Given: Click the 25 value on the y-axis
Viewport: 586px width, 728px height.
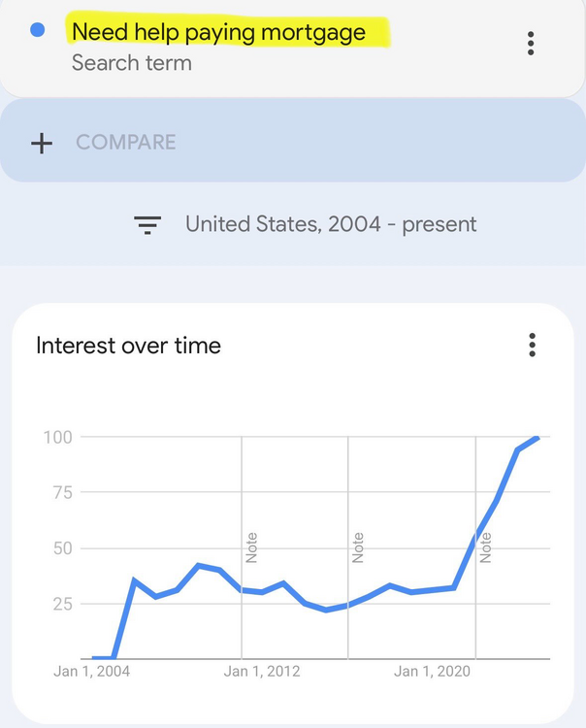Looking at the screenshot, I should coord(61,604).
